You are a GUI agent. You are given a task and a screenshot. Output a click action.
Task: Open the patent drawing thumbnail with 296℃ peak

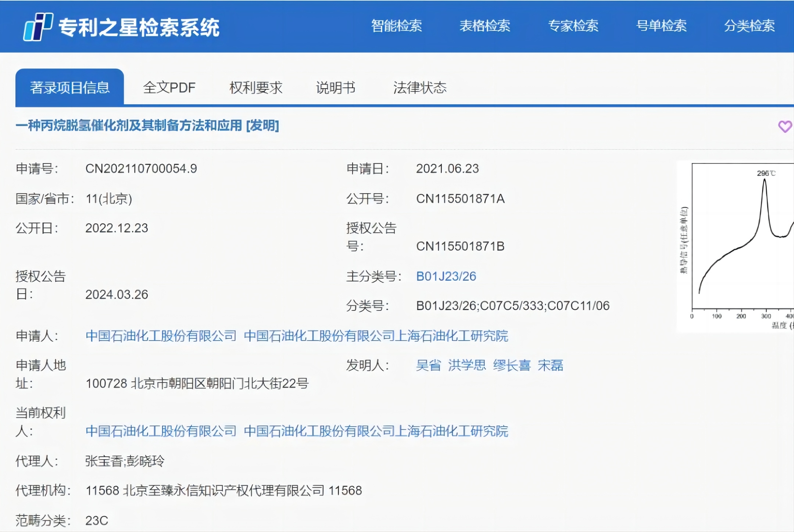(735, 246)
